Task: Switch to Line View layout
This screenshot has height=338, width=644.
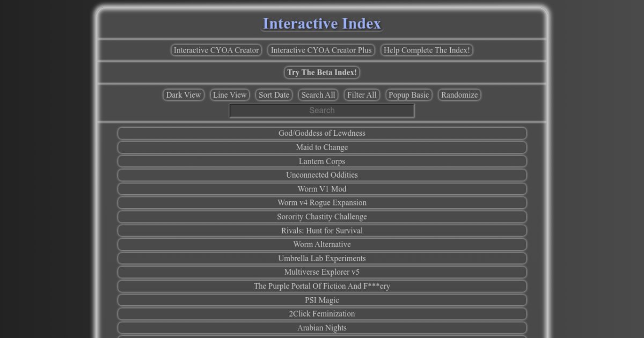Action: coord(230,95)
